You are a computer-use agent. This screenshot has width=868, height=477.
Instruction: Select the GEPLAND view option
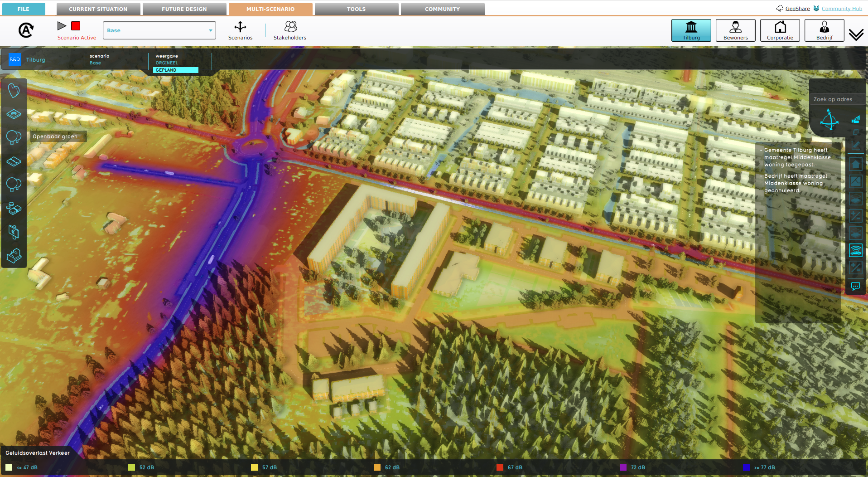[x=175, y=70]
